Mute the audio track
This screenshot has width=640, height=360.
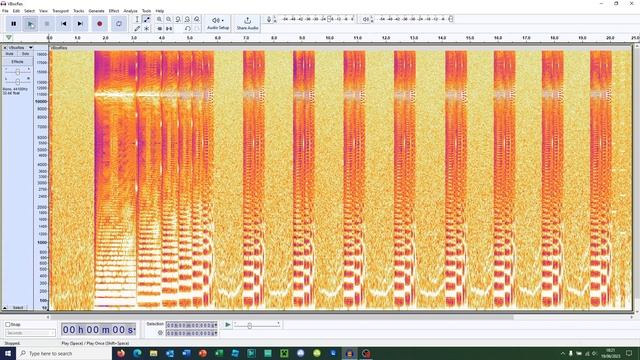click(x=10, y=54)
